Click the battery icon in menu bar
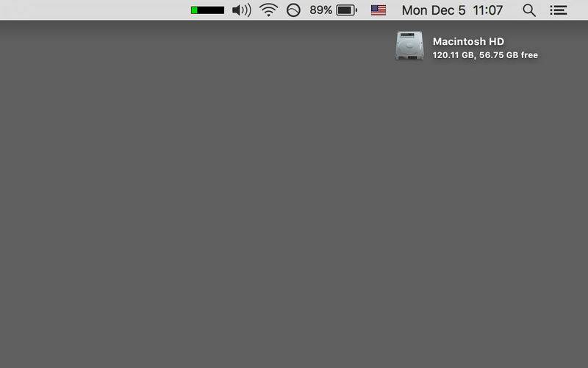The width and height of the screenshot is (588, 368). click(x=346, y=10)
